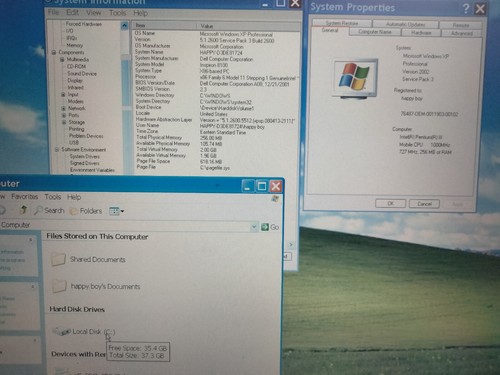Select Infrared in the Components tree

(x=76, y=88)
